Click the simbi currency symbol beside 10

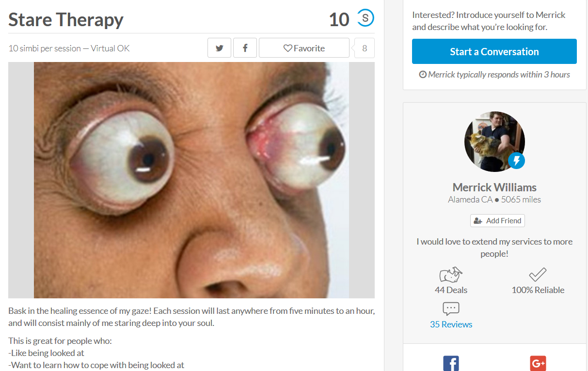[x=366, y=19]
